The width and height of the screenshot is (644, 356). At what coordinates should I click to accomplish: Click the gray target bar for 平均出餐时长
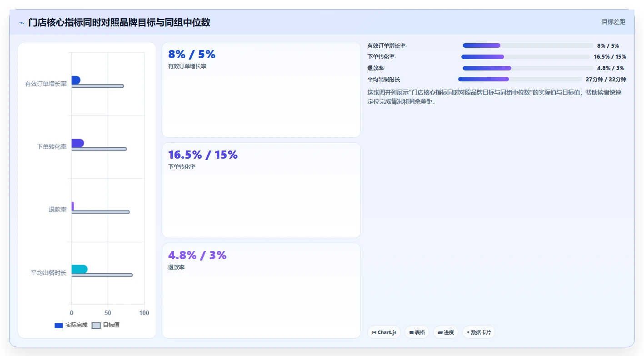pos(102,275)
